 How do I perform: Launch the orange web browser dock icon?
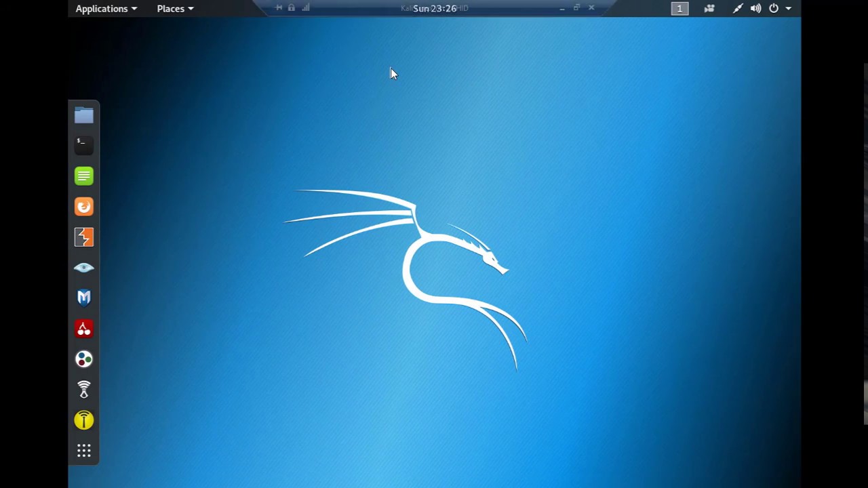tap(84, 207)
